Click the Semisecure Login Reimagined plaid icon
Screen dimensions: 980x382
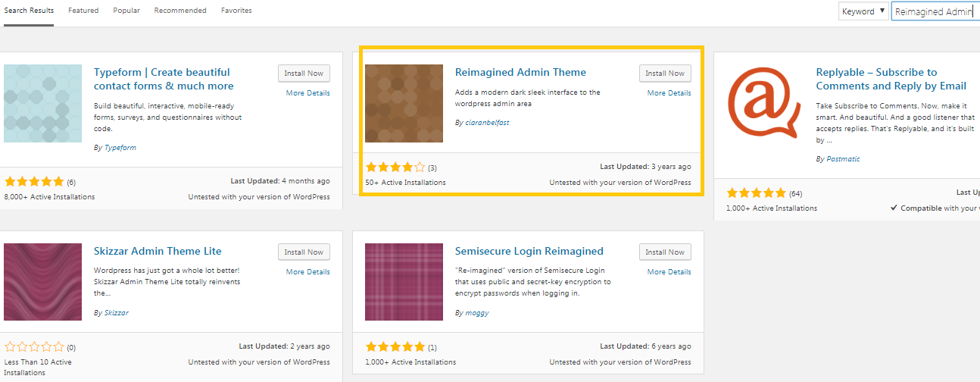pos(404,282)
